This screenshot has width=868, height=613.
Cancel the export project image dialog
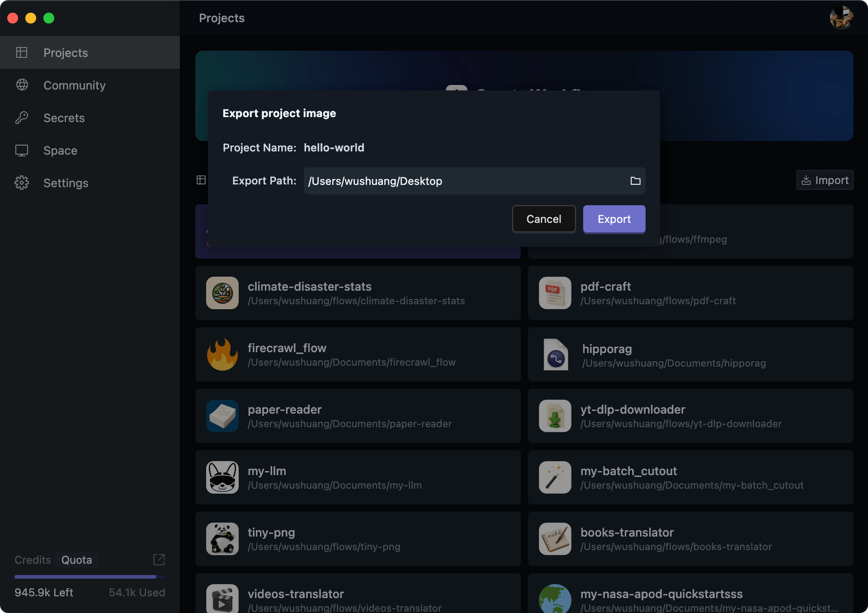coord(543,219)
